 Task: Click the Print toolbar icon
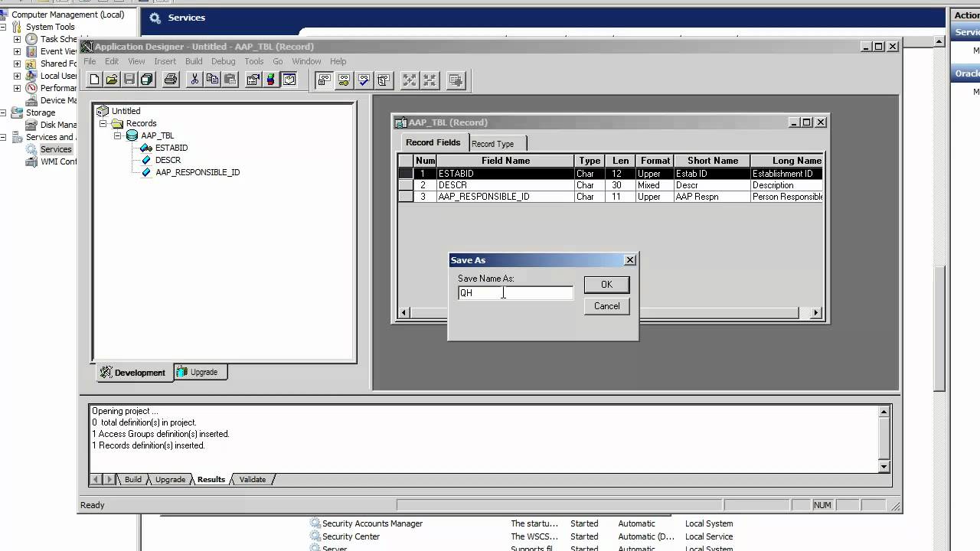pos(171,80)
